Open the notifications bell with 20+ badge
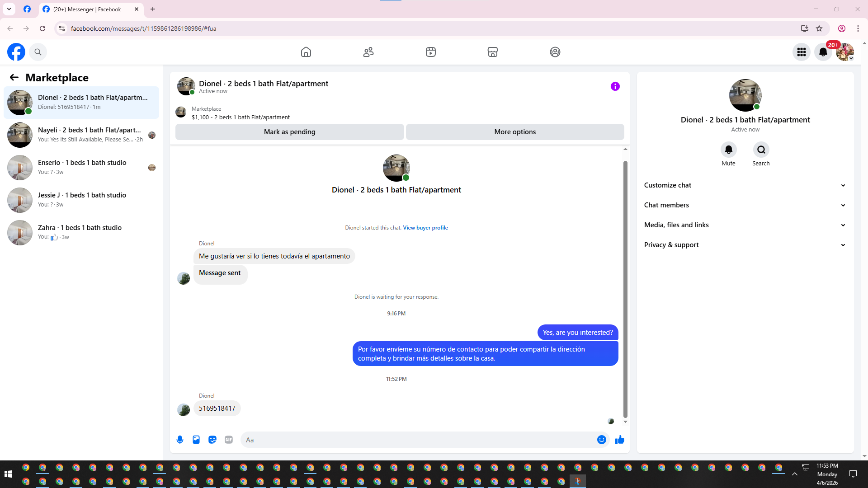The height and width of the screenshot is (488, 868). pyautogui.click(x=823, y=52)
